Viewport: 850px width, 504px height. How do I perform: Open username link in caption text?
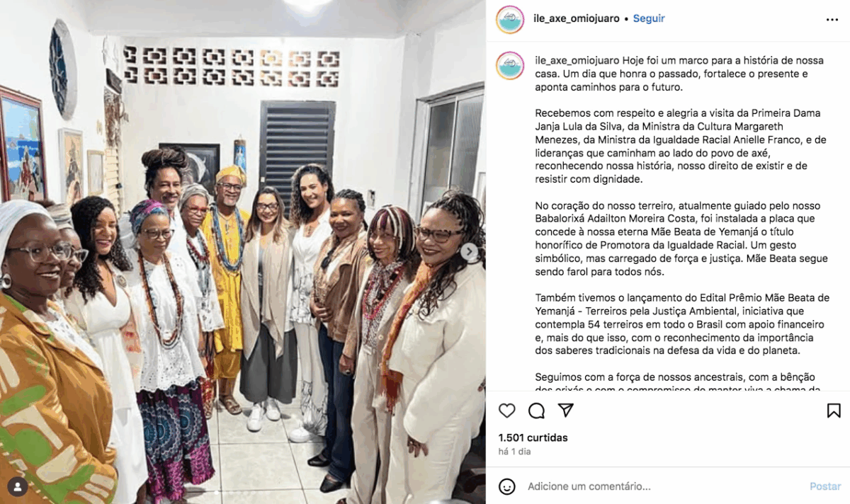click(x=577, y=59)
